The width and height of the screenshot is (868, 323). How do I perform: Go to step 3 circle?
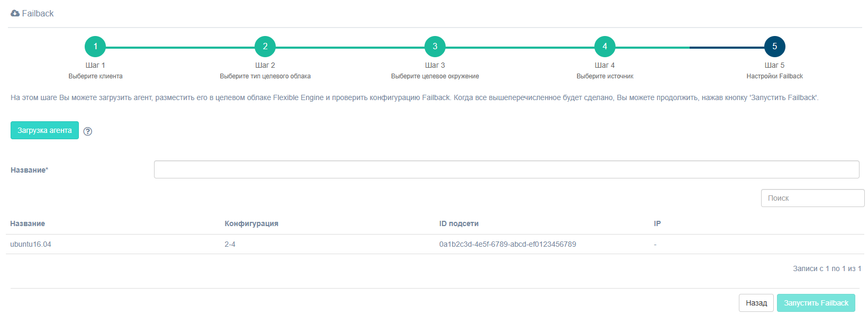pos(435,47)
